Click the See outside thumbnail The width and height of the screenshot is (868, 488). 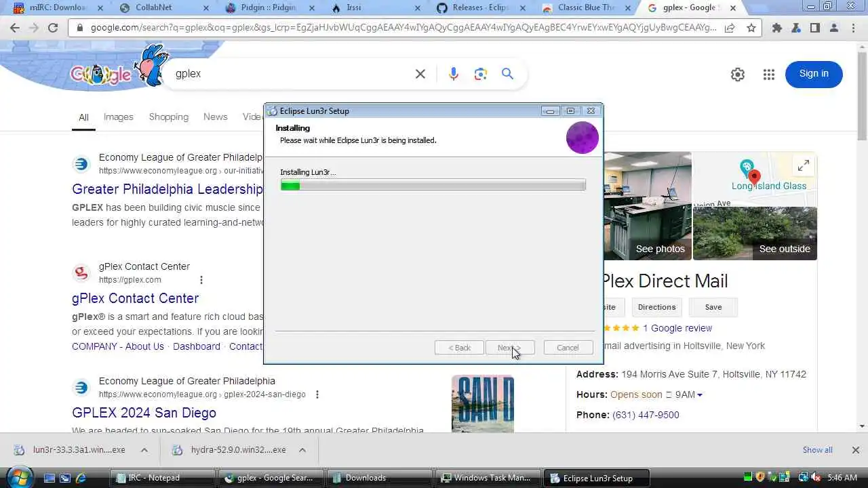click(x=755, y=234)
